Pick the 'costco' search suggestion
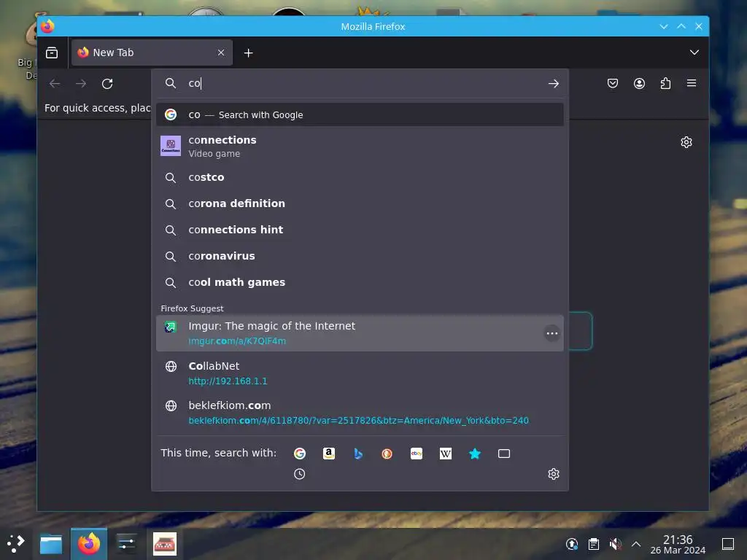Screen dimensions: 747x560 (x=360, y=177)
